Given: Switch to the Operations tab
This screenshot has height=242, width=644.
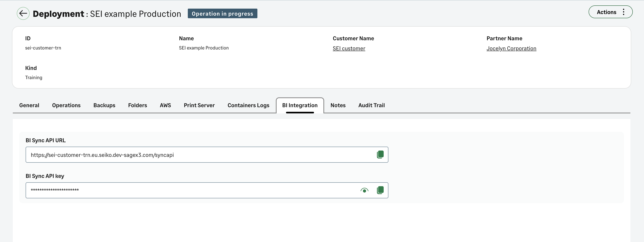Looking at the screenshot, I should pos(66,105).
